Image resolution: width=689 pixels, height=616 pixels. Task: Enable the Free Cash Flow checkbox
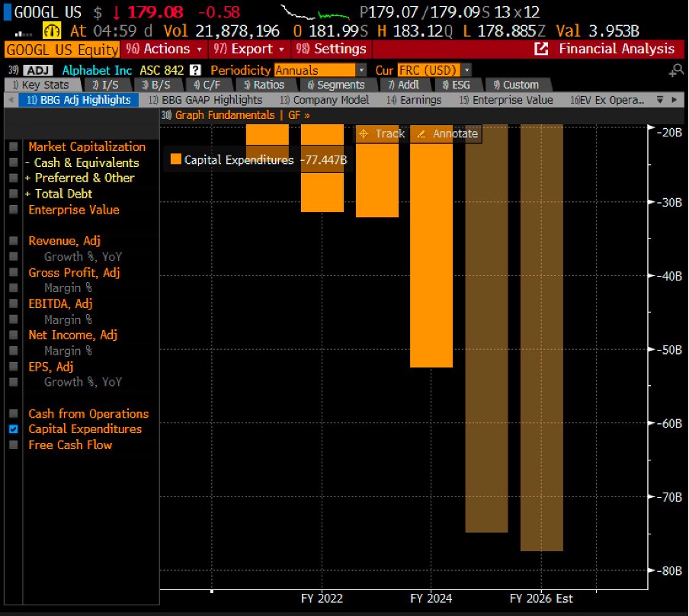(x=14, y=444)
